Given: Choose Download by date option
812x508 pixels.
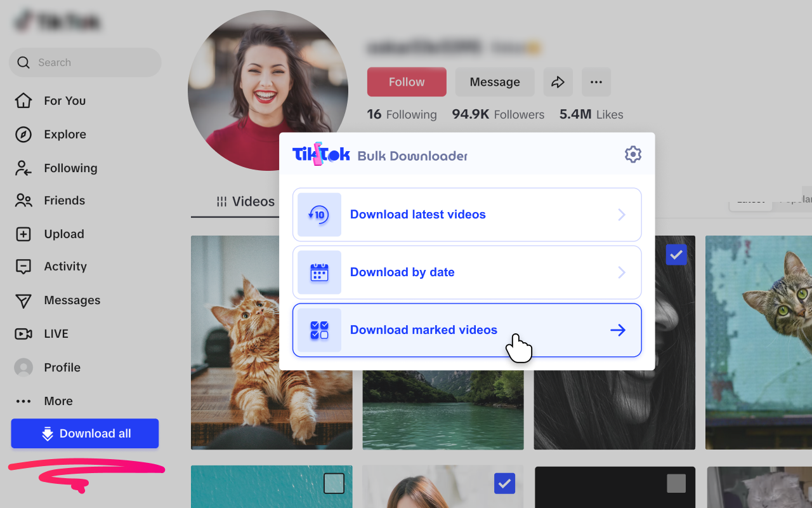Looking at the screenshot, I should [x=467, y=272].
